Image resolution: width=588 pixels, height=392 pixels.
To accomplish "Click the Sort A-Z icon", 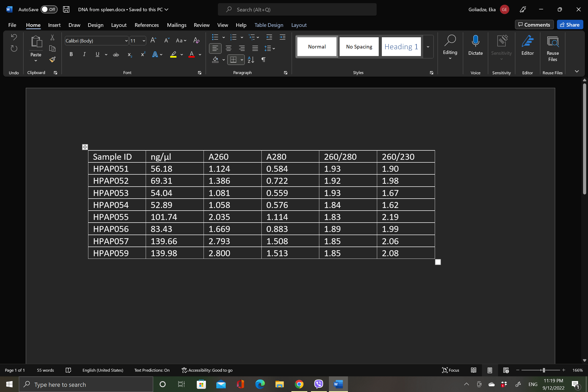I will [251, 60].
